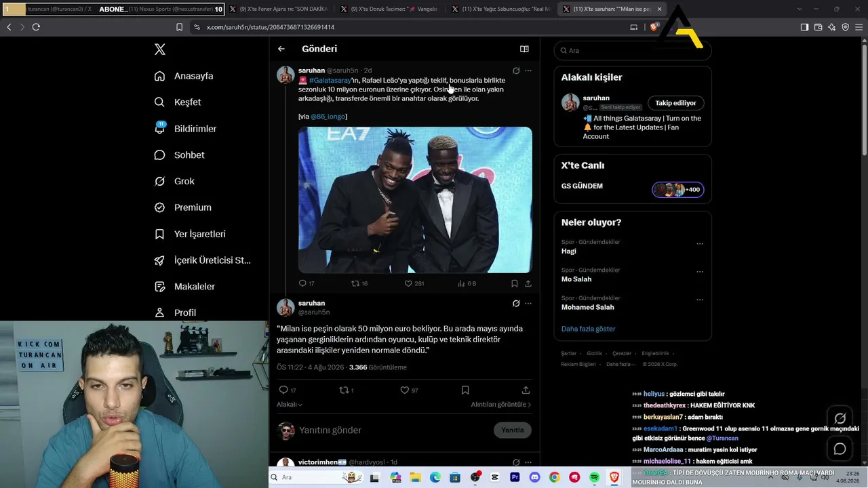Click the browser back navigation arrow

(x=9, y=27)
